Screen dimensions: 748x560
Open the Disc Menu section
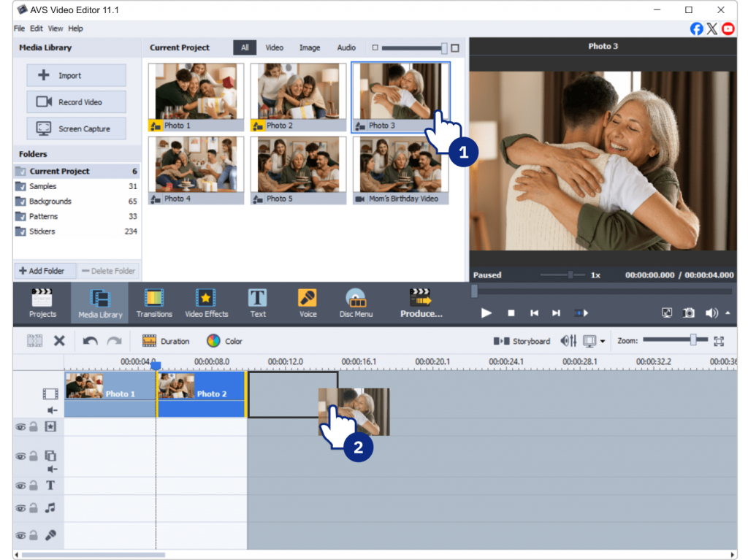355,303
